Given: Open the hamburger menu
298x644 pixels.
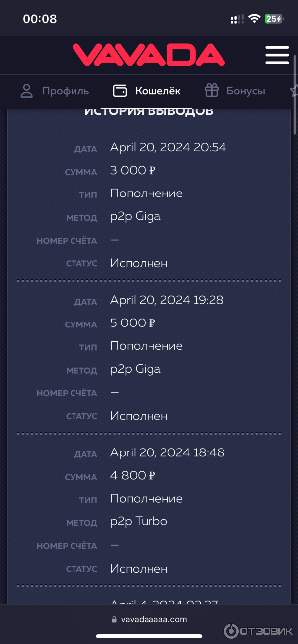Looking at the screenshot, I should [277, 55].
